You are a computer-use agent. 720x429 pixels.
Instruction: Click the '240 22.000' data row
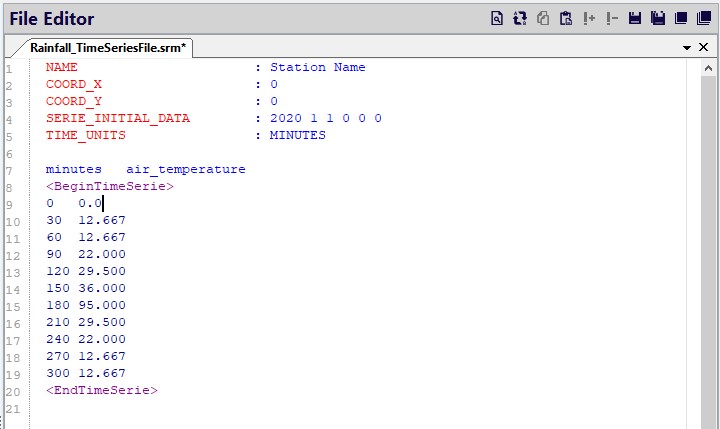(85, 339)
